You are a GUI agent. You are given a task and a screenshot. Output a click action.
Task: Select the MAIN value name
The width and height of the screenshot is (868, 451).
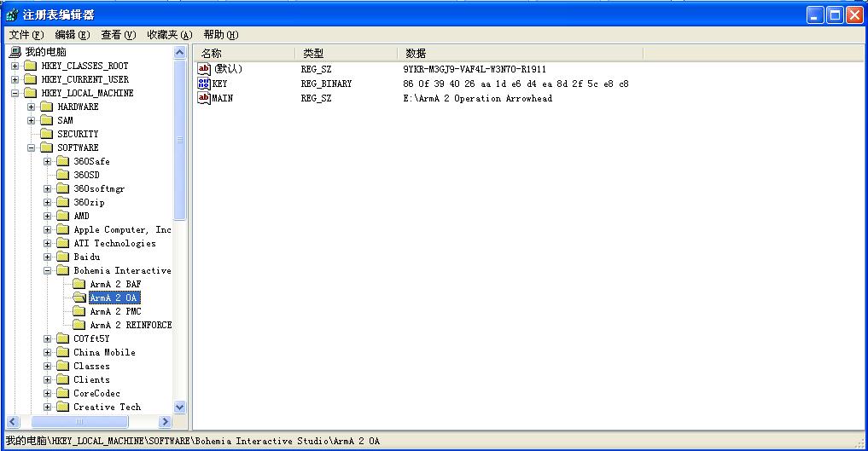223,98
